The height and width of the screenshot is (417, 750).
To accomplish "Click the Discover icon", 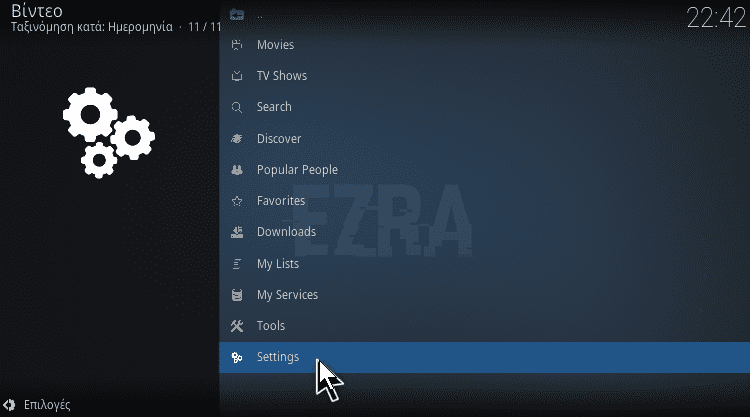I will (237, 139).
